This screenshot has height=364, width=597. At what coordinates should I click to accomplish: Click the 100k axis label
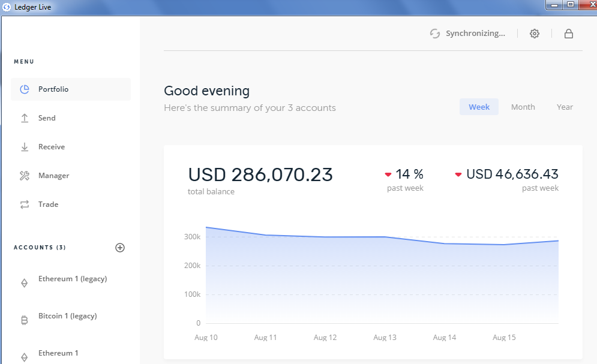click(192, 294)
